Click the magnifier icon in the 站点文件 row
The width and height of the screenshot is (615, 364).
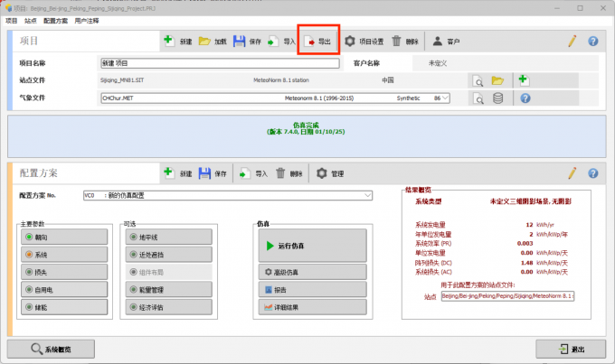tap(478, 80)
